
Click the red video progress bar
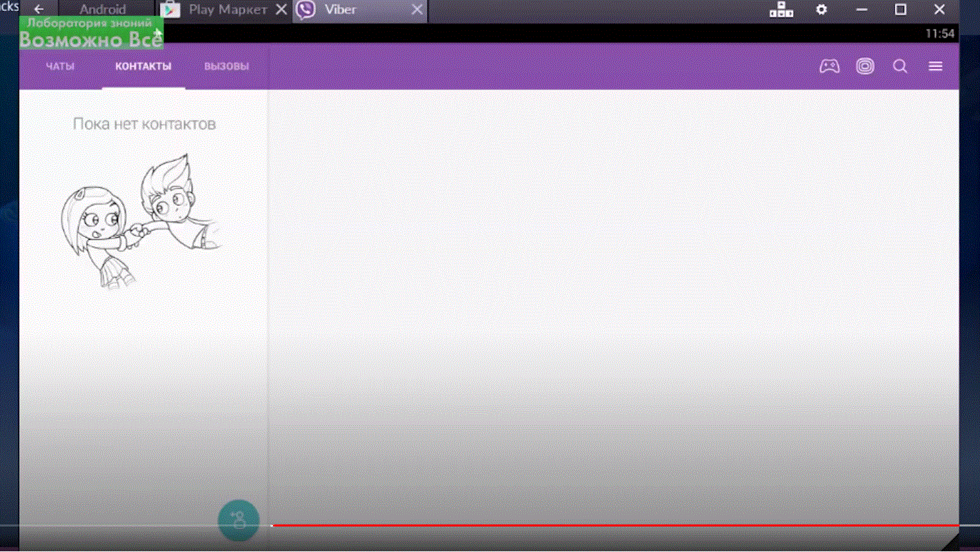click(615, 525)
